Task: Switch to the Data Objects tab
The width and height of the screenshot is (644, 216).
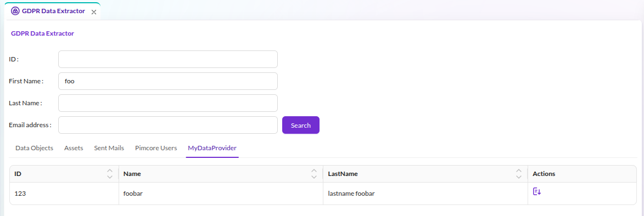Action: point(34,148)
